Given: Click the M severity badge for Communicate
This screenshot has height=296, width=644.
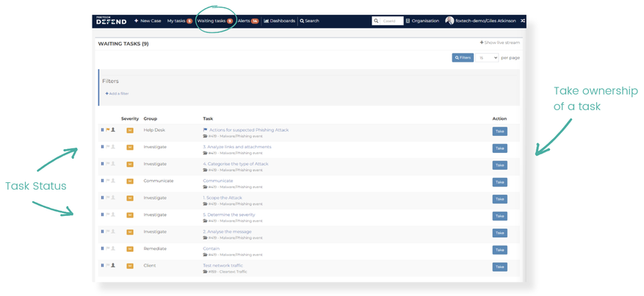Looking at the screenshot, I should [x=130, y=181].
